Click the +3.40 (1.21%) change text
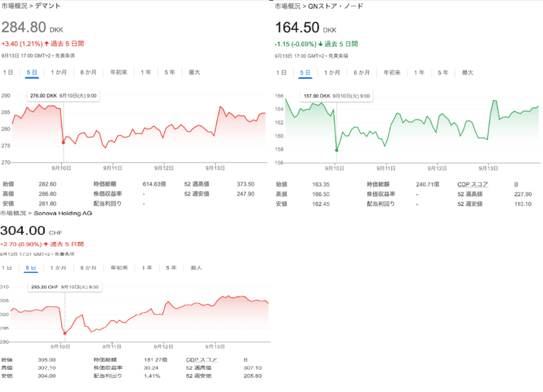543x392 pixels. [x=22, y=44]
